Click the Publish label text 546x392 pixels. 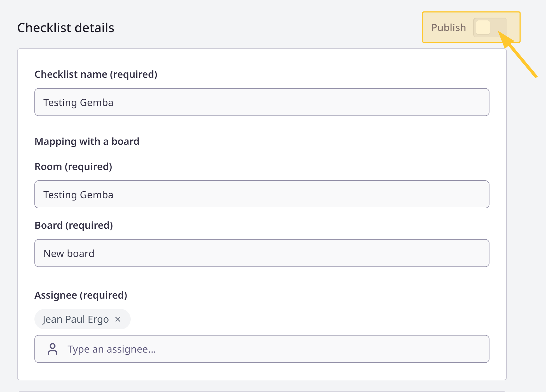click(449, 27)
